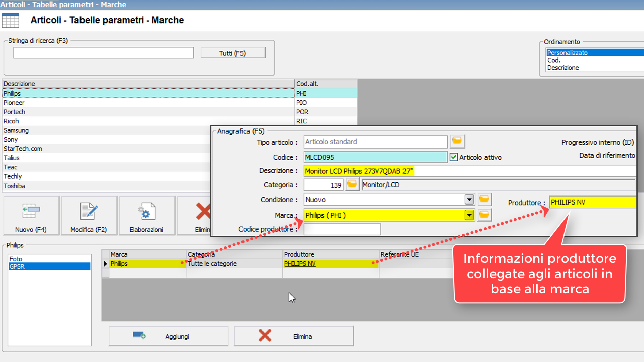Click the RIC code cell
Screen dimensions: 644x362
point(326,121)
